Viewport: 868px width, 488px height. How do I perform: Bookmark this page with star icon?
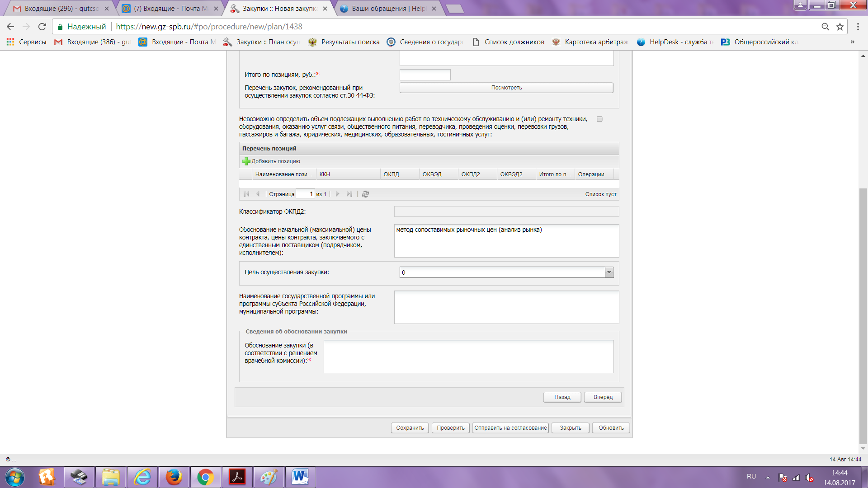coord(840,27)
